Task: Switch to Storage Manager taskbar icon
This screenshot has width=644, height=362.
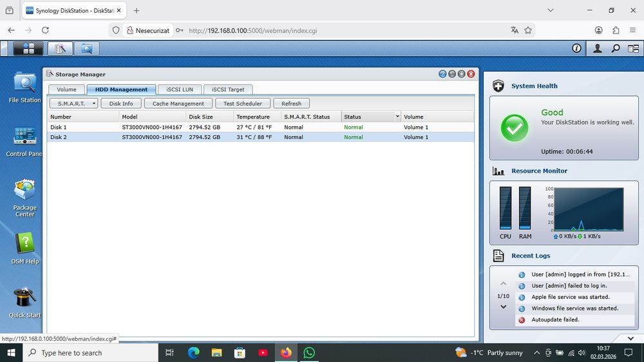Action: coord(61,48)
